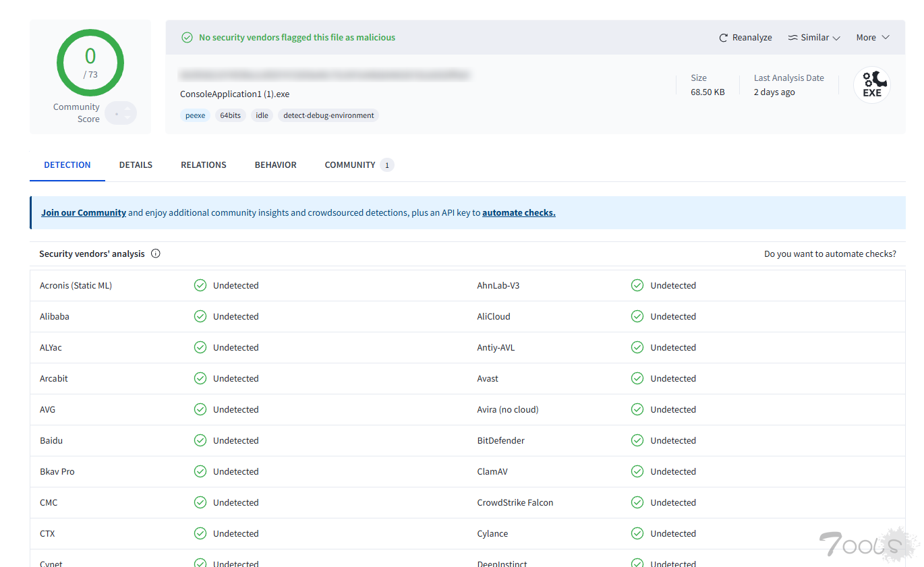Switch to the BEHAVIOR tab
Screen dimensions: 924x567
click(x=276, y=165)
